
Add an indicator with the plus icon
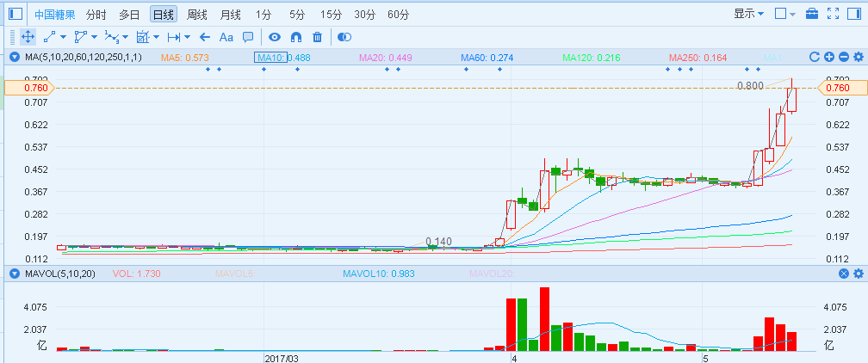point(828,57)
